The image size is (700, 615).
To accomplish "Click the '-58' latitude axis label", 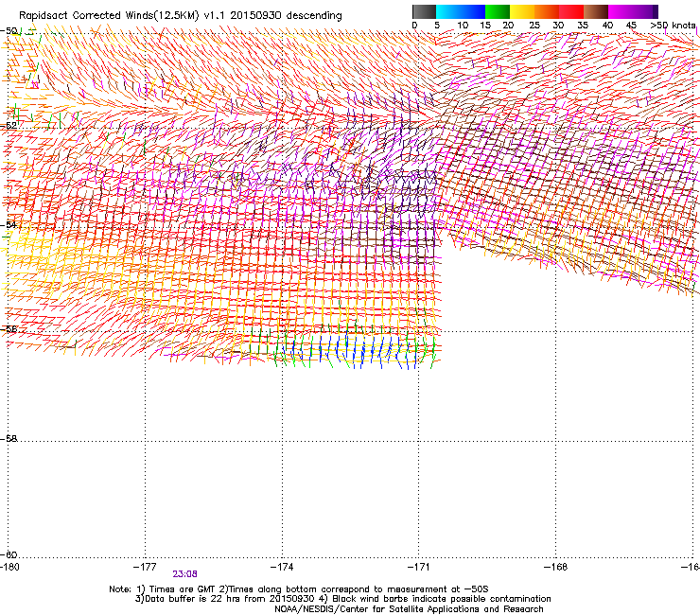I will point(9,439).
